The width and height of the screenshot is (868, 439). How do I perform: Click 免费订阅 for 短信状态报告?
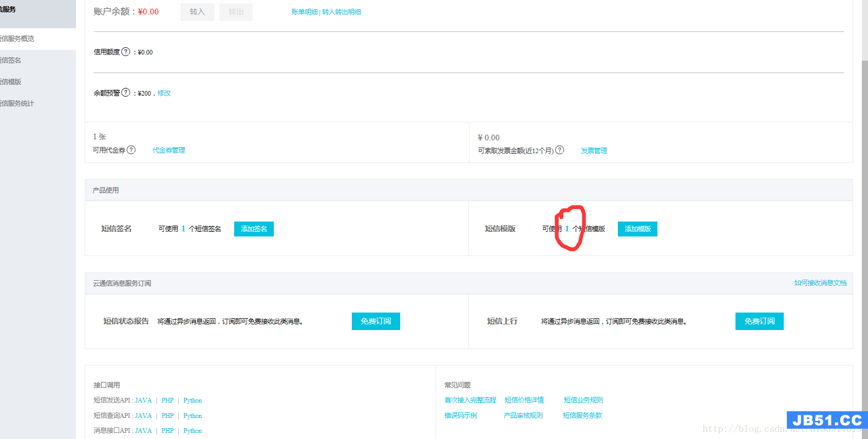click(x=376, y=321)
